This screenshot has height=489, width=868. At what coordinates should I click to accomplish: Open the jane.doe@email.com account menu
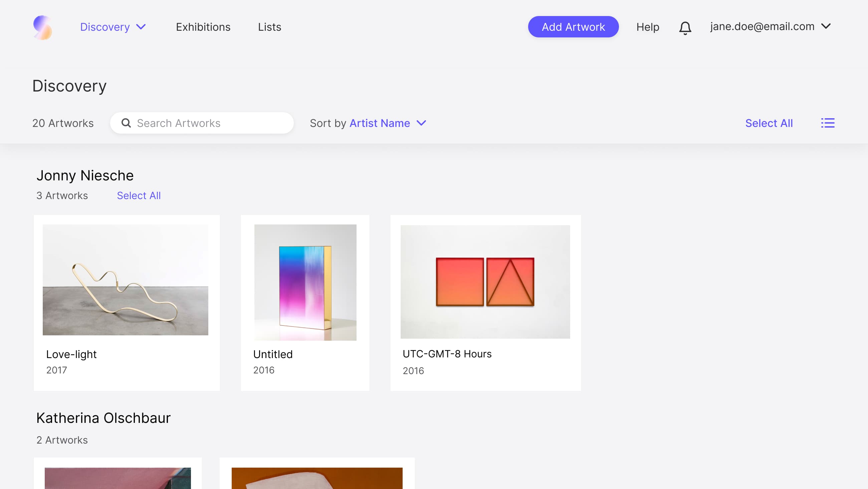tap(770, 26)
